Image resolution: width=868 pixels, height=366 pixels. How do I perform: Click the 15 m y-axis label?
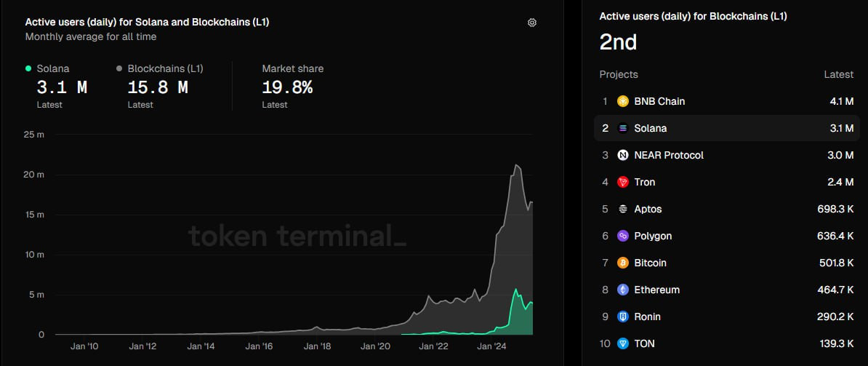pyautogui.click(x=34, y=215)
